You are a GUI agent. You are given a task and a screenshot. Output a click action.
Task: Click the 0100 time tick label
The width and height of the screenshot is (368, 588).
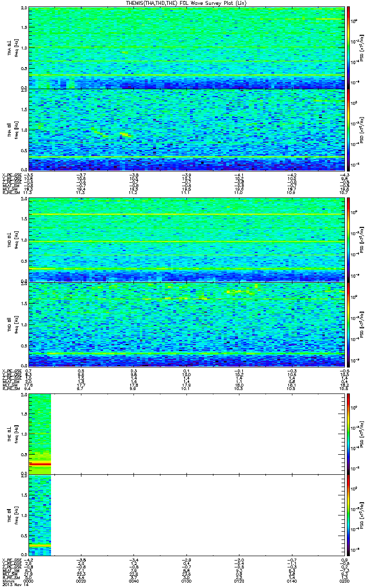[x=186, y=581]
